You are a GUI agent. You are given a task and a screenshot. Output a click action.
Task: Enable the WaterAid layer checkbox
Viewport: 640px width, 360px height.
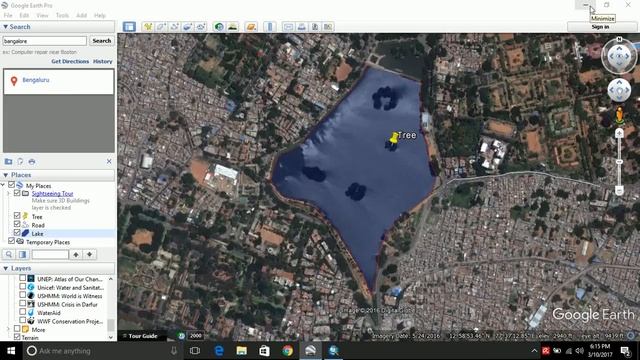click(23, 312)
